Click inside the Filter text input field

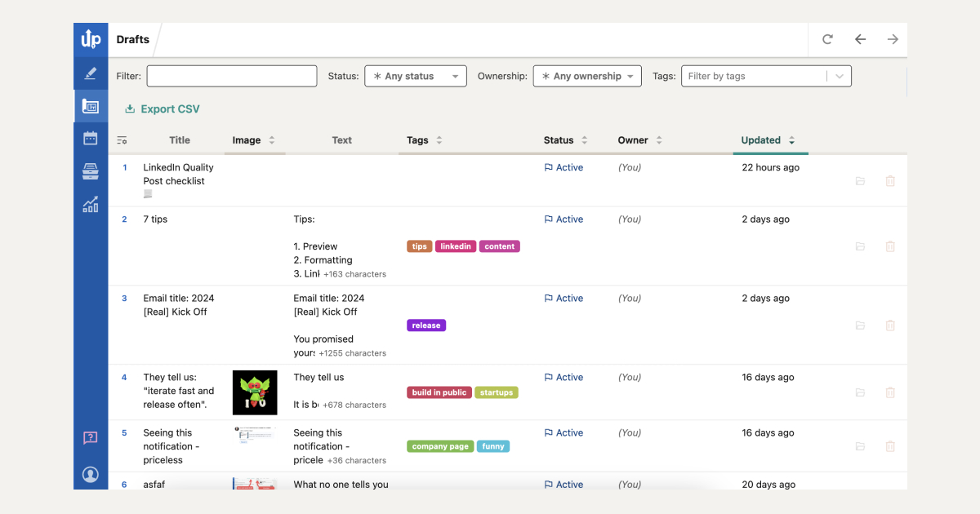(231, 75)
